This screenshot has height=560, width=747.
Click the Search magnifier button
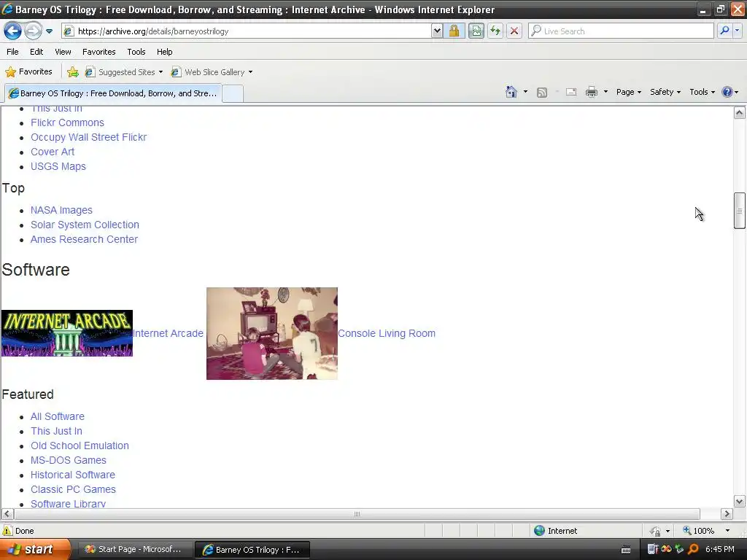point(724,31)
